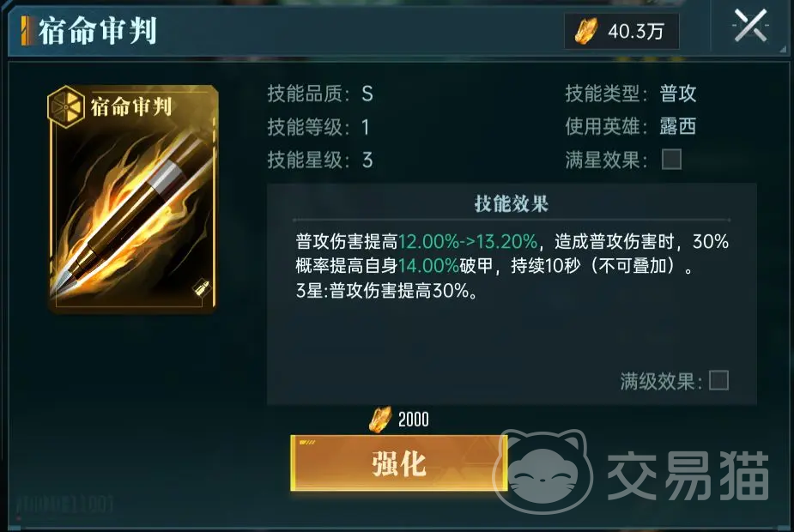Close the 宿命审判 skill panel
Viewport: 794px width, 532px height.
tap(750, 26)
